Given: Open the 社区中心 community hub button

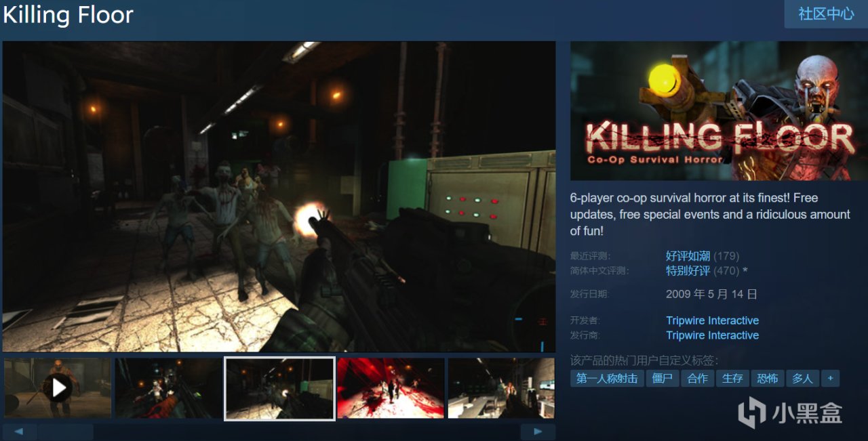Looking at the screenshot, I should pos(826,14).
